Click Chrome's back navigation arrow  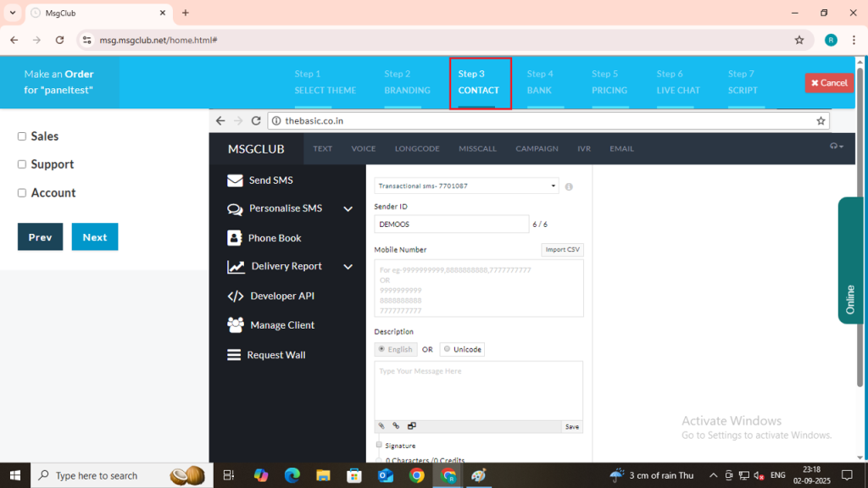pyautogui.click(x=14, y=40)
